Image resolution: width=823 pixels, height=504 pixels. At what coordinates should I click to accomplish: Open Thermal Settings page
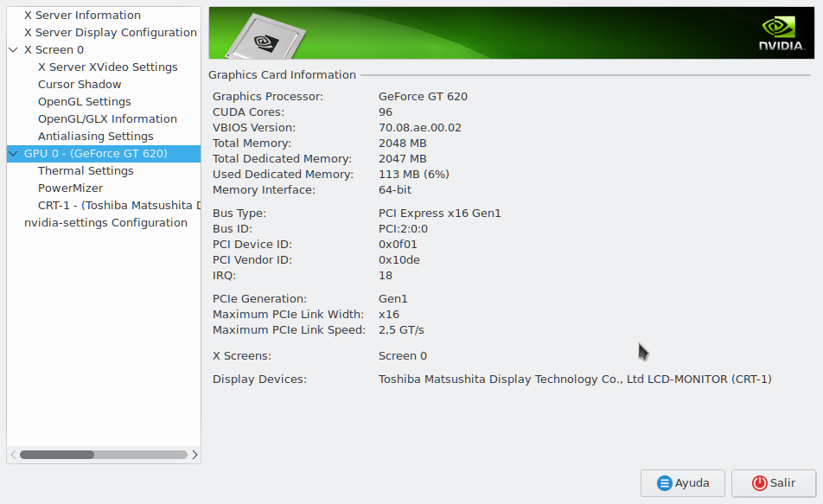click(x=86, y=171)
